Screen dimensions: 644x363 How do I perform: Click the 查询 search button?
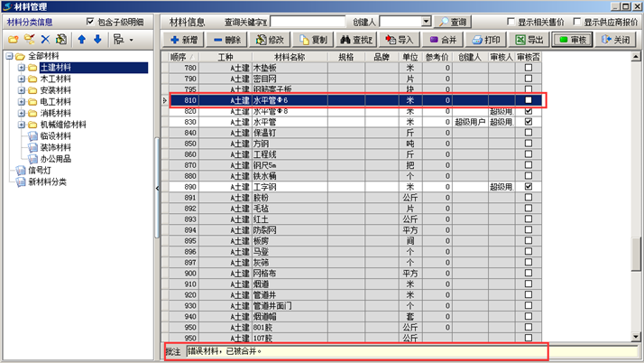(x=451, y=22)
